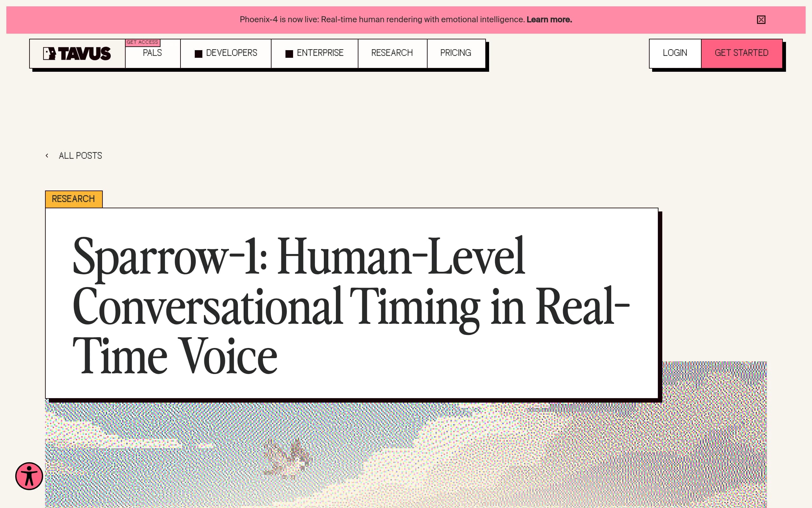Click the Get Access badge above Pals

click(x=142, y=42)
